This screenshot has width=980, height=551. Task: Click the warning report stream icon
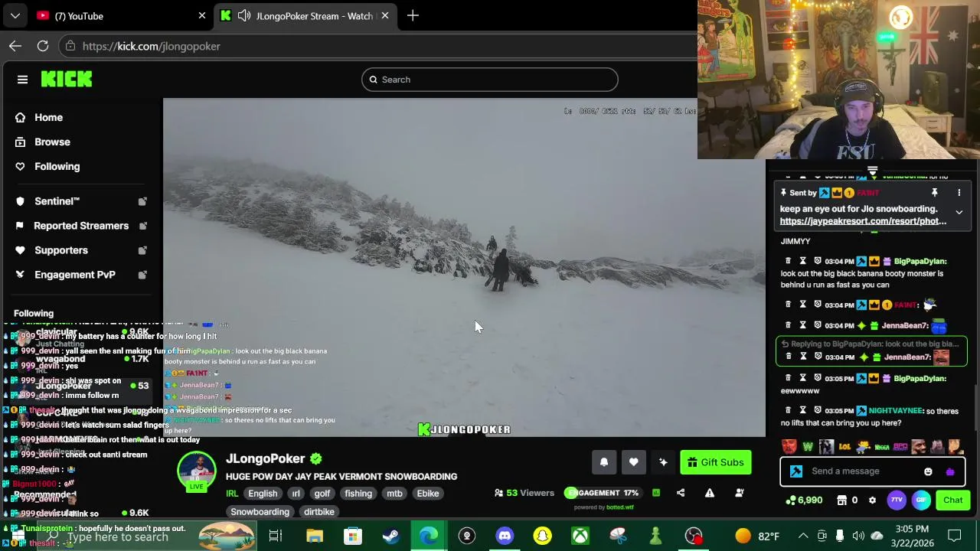coord(710,493)
